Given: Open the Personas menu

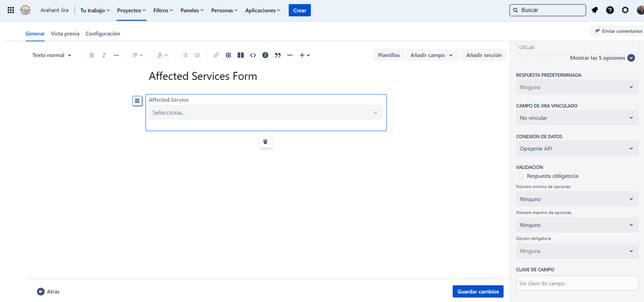Looking at the screenshot, I should coord(224,10).
